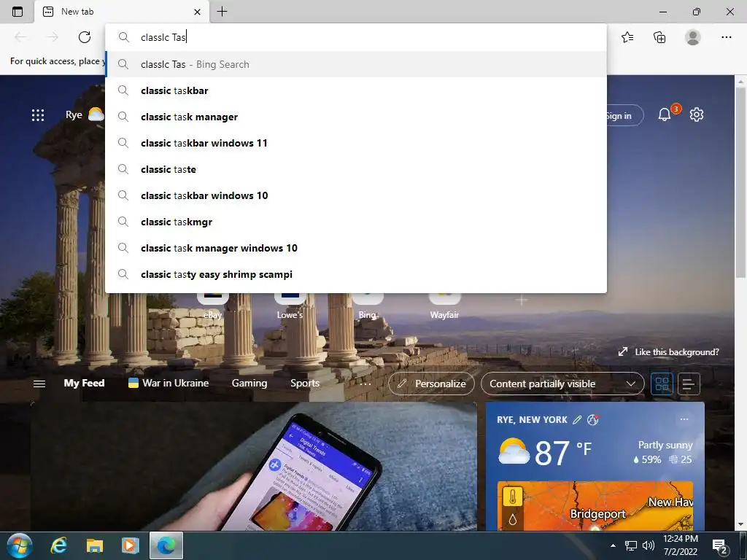The height and width of the screenshot is (560, 747).
Task: Switch to the My Feed tab
Action: pyautogui.click(x=85, y=383)
